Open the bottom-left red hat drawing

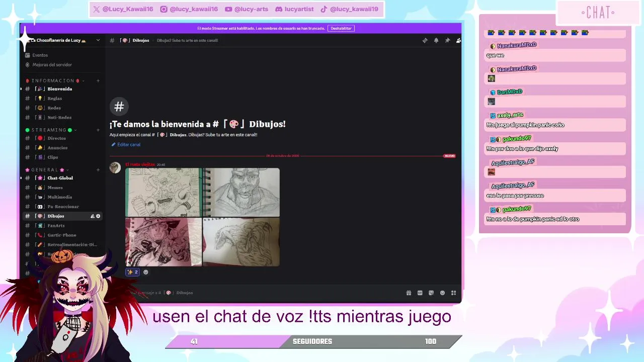point(164,242)
